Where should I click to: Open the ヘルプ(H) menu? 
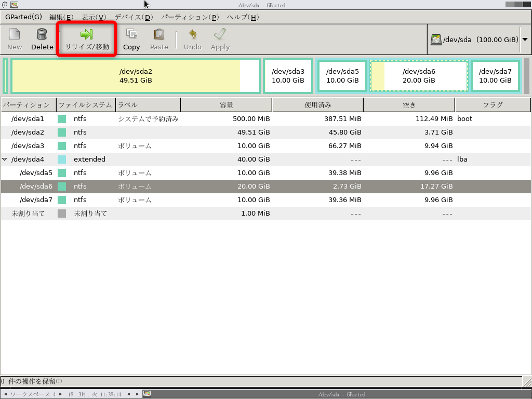[x=243, y=17]
